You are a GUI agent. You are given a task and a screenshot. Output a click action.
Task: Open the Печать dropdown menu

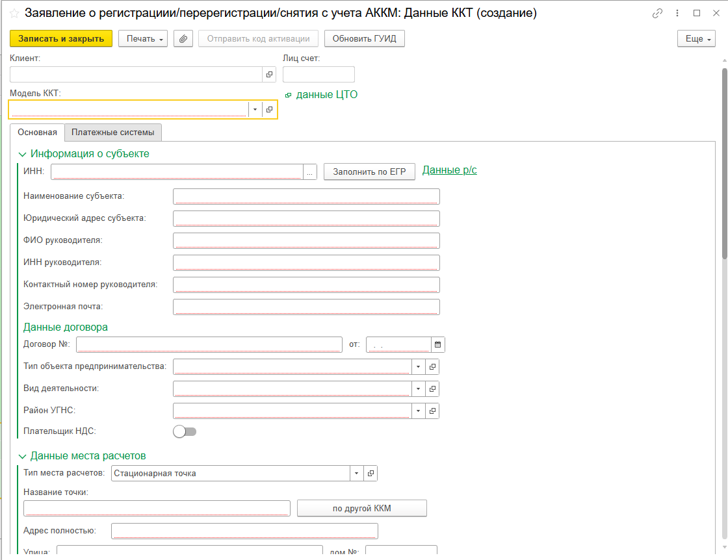tap(143, 38)
